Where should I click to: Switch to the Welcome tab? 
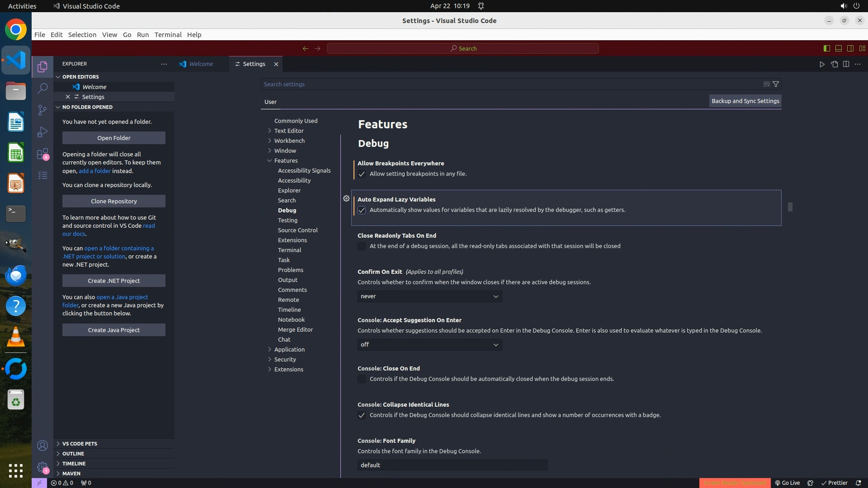tap(201, 64)
